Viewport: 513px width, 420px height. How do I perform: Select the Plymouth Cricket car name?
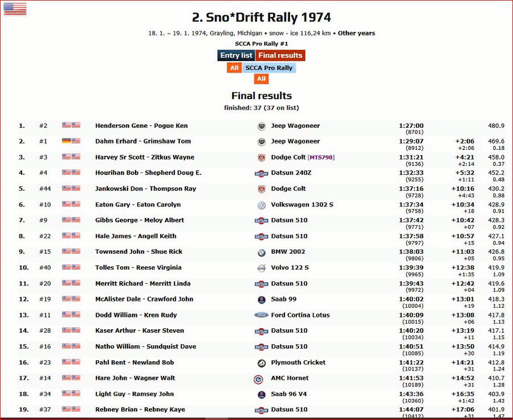coord(298,362)
